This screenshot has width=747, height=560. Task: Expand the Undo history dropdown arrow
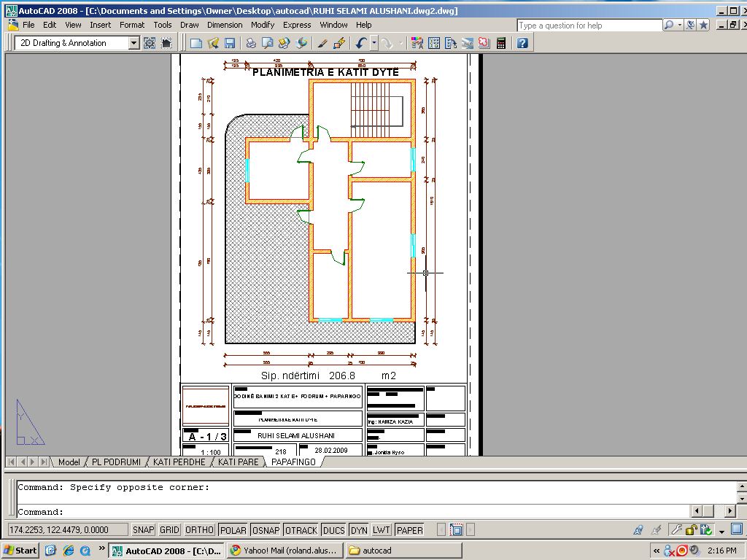click(x=373, y=43)
